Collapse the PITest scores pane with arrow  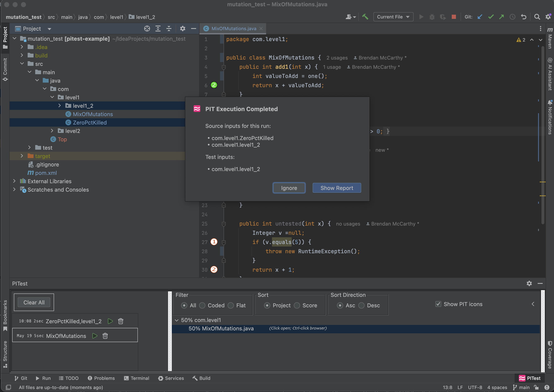click(533, 304)
